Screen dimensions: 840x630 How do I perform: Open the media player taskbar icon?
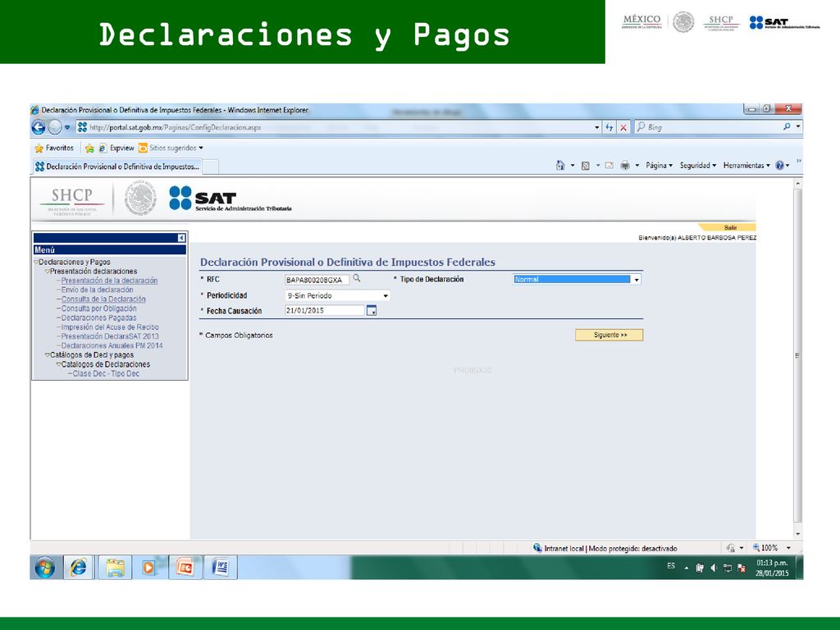tap(148, 568)
